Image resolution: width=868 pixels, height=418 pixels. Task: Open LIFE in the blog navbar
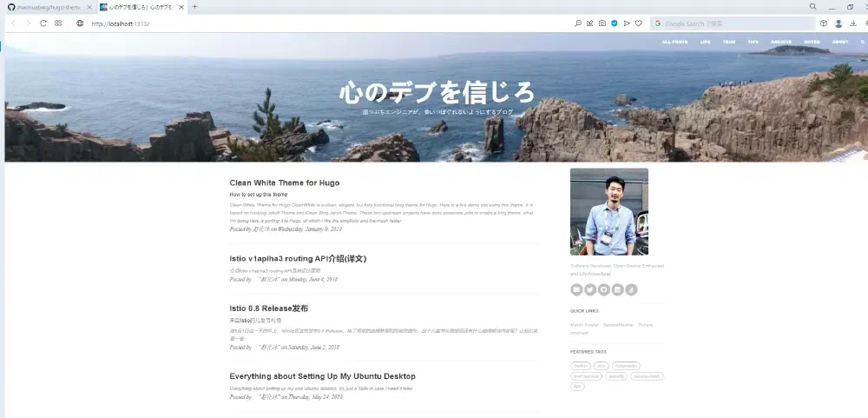[705, 42]
